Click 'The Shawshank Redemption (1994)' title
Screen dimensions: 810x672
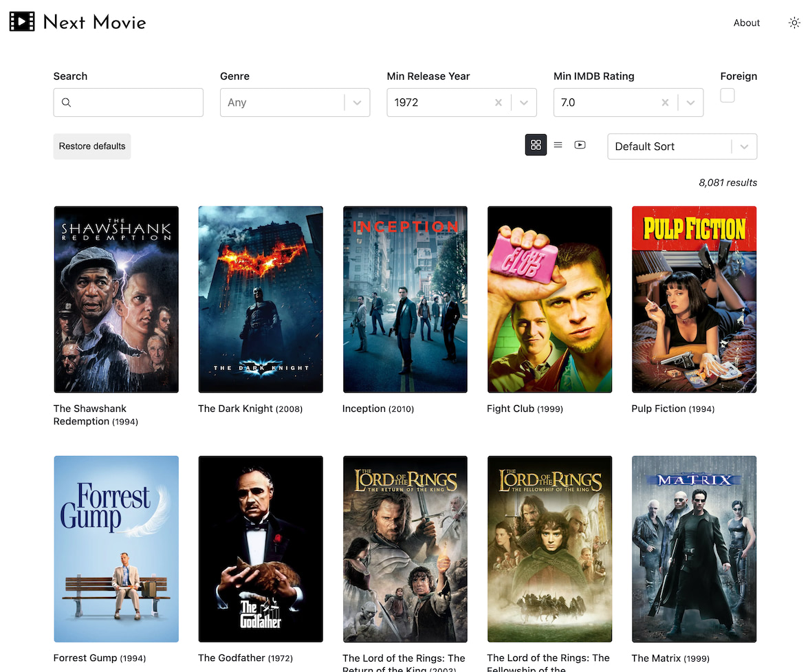pos(96,415)
